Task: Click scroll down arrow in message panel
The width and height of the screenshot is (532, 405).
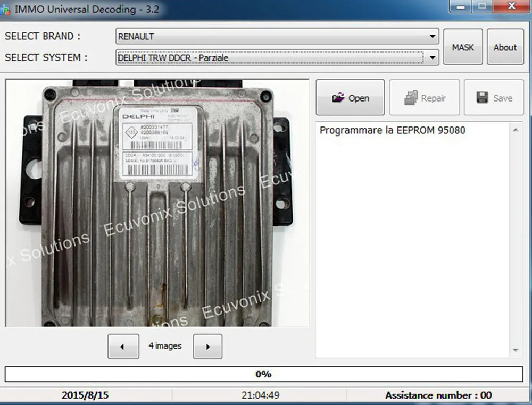Action: tap(516, 350)
